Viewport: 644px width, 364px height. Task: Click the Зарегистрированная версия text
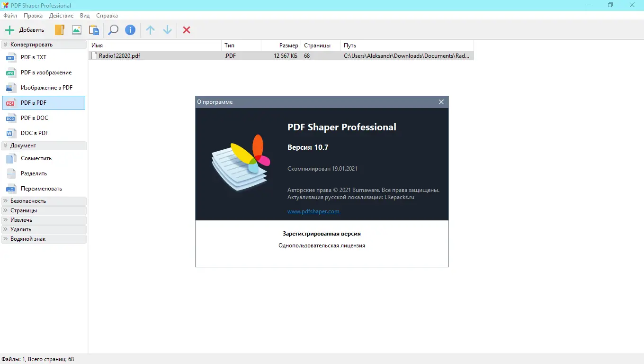(322, 234)
